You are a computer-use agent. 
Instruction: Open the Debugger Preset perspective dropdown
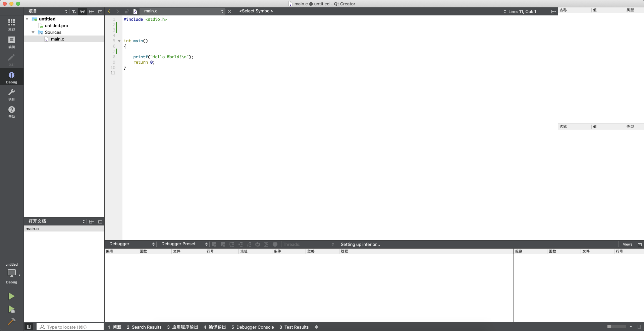coord(184,244)
